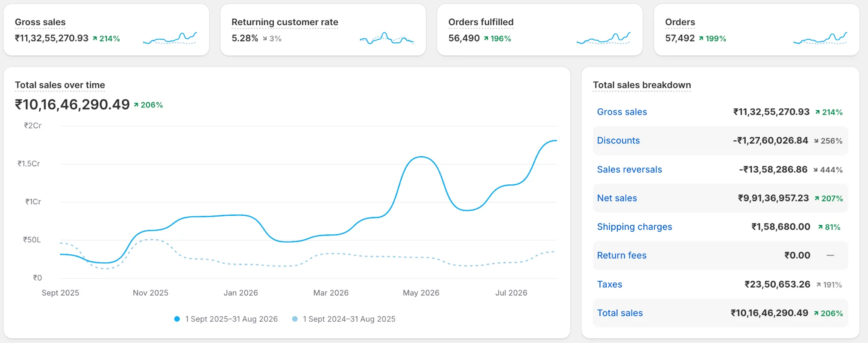
Task: Click the ₹50L y-axis label
Action: coord(32,240)
